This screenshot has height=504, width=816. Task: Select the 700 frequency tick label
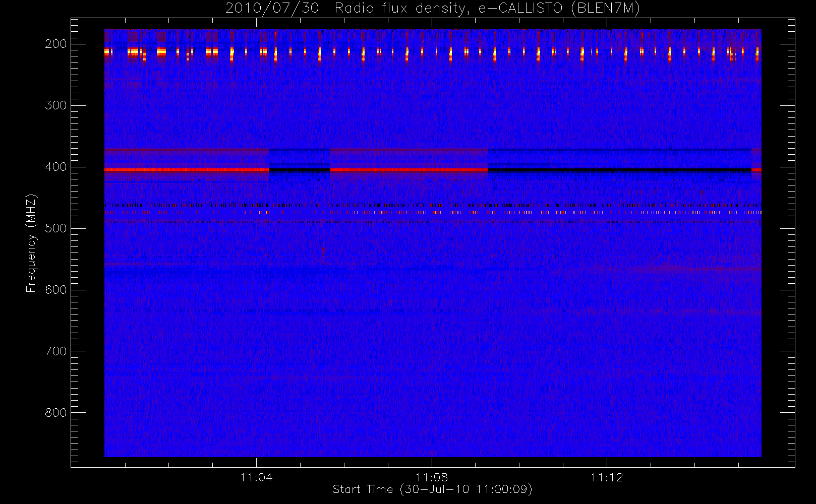[x=56, y=351]
